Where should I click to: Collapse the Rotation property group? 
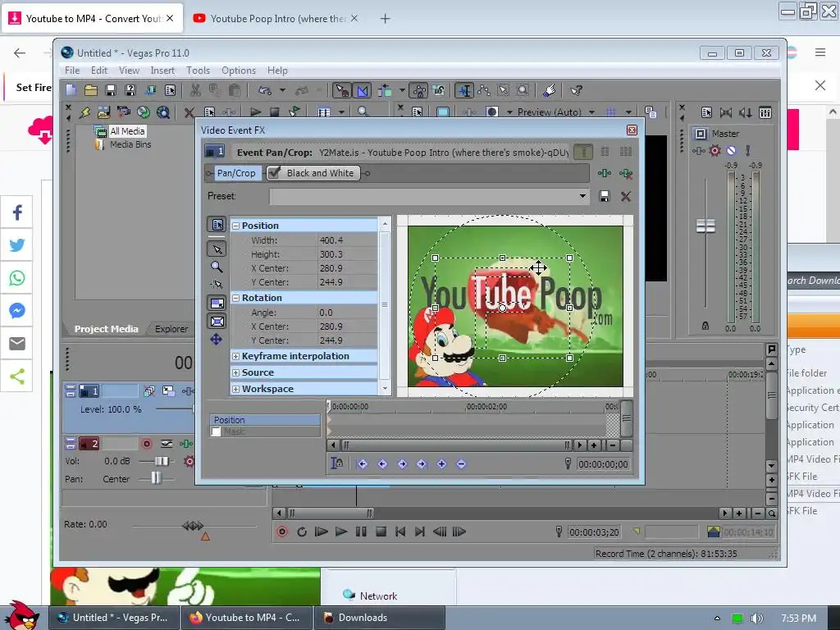pyautogui.click(x=235, y=298)
